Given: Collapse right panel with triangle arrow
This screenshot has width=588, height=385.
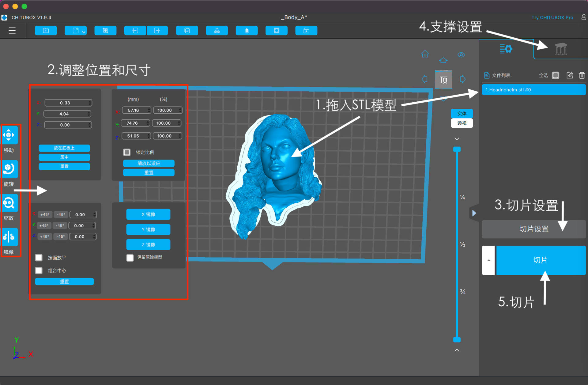Looking at the screenshot, I should click(474, 213).
